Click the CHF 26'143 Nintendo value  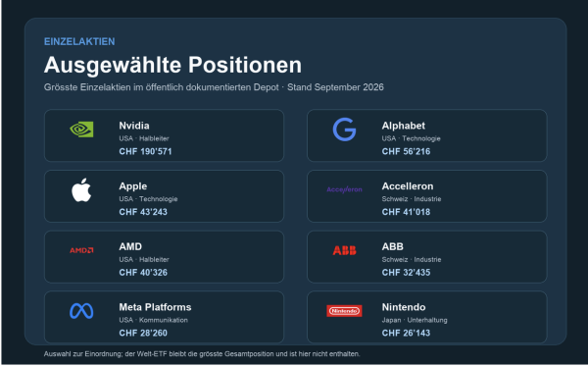[x=406, y=333]
